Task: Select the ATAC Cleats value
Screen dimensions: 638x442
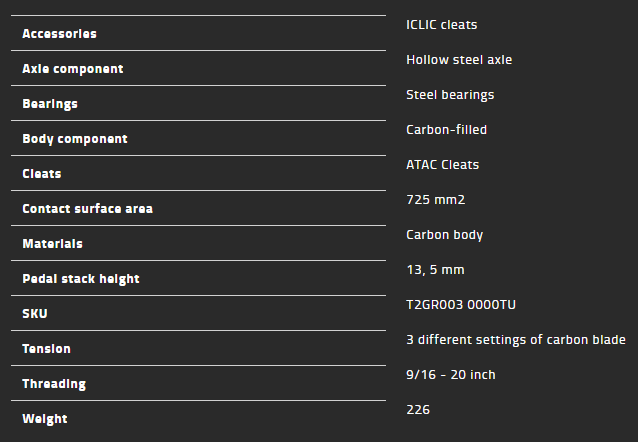Action: coord(442,164)
